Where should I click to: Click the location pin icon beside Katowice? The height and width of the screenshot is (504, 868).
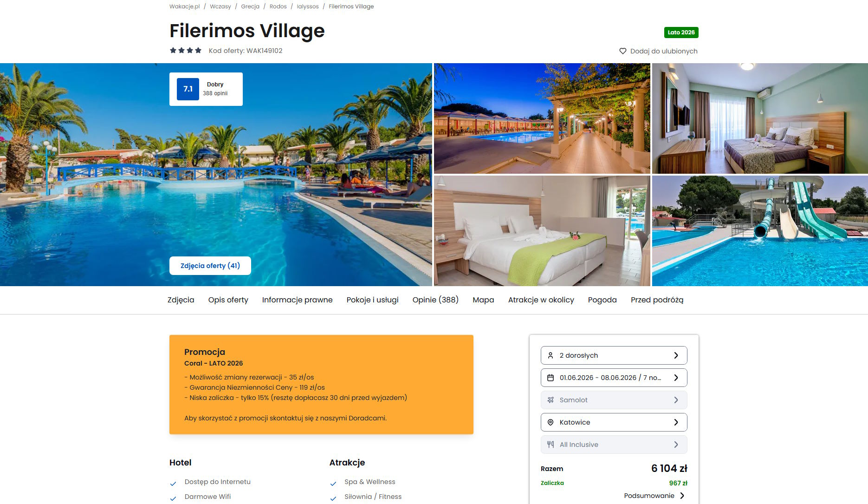coord(551,422)
